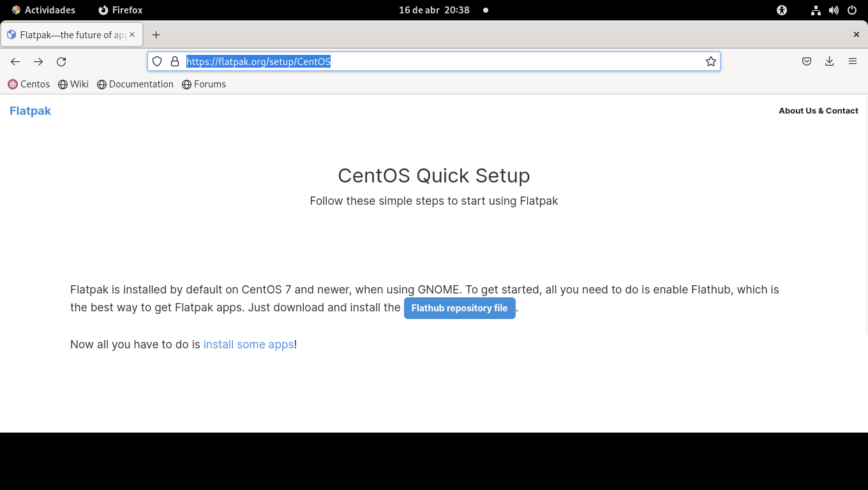Click the CentOS Quick Setup heading
Screen dimensions: 868x490
(x=434, y=175)
